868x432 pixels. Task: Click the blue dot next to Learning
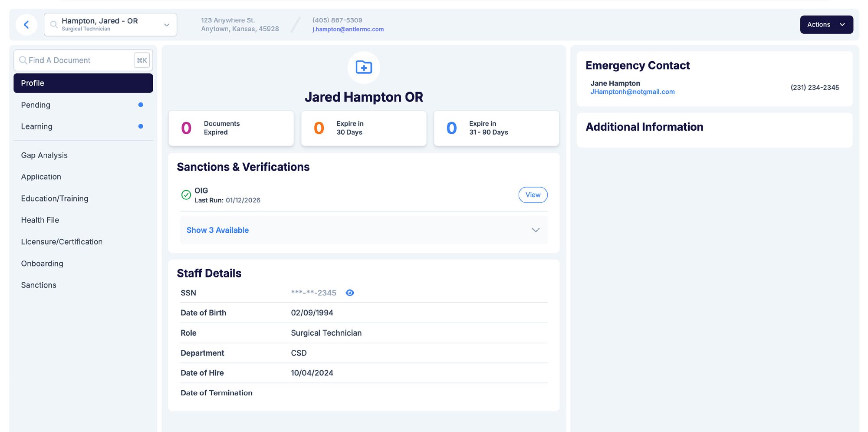coord(141,126)
